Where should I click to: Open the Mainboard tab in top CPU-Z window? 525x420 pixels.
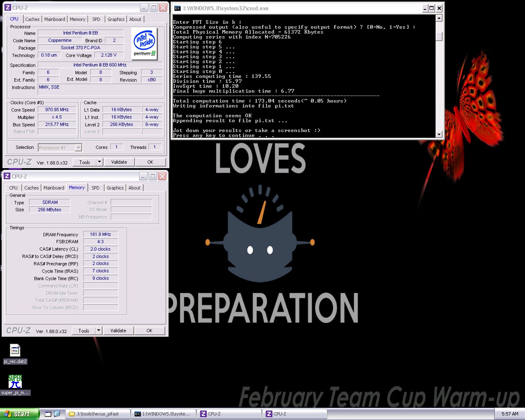point(55,19)
